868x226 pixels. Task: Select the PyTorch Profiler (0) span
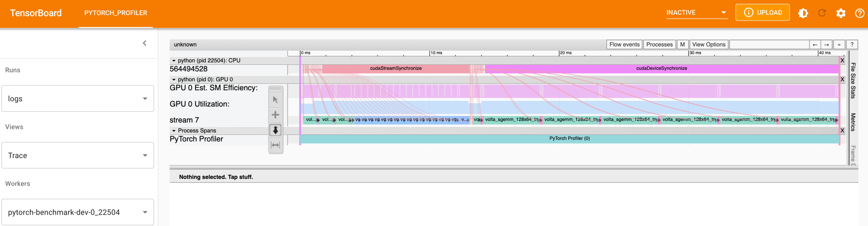(569, 139)
